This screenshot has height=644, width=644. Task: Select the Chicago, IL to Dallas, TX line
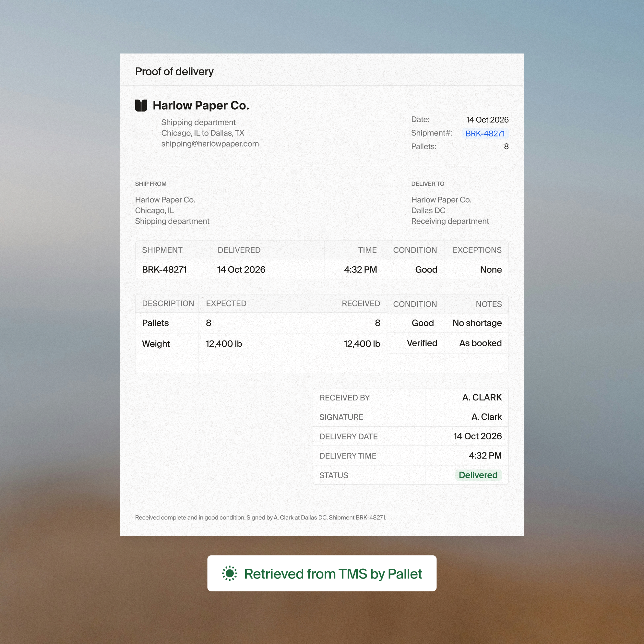tap(203, 133)
